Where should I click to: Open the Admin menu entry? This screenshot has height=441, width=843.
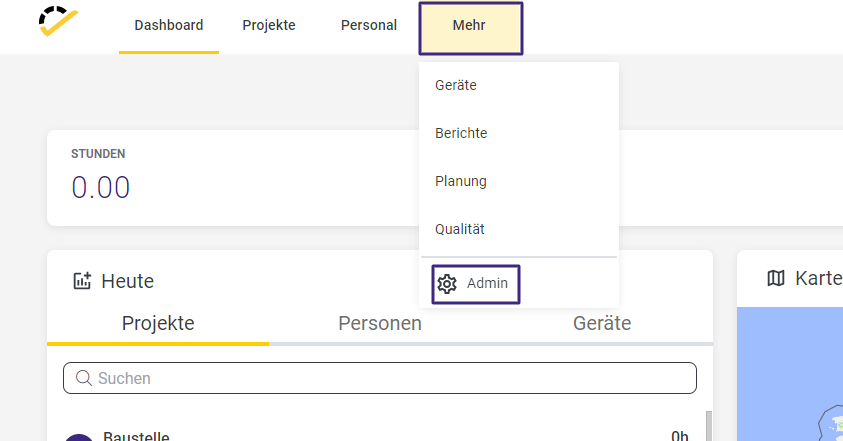click(x=476, y=284)
